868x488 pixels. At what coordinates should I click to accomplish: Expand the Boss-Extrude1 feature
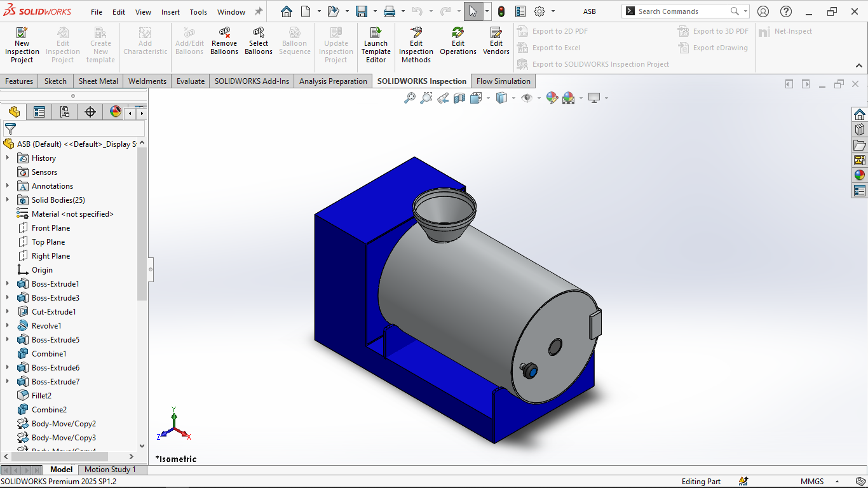8,284
